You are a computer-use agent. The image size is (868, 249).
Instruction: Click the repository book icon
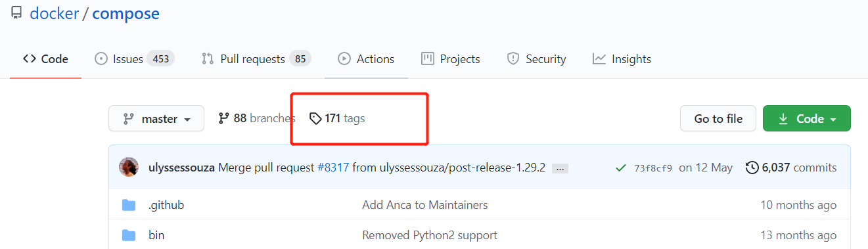click(16, 13)
